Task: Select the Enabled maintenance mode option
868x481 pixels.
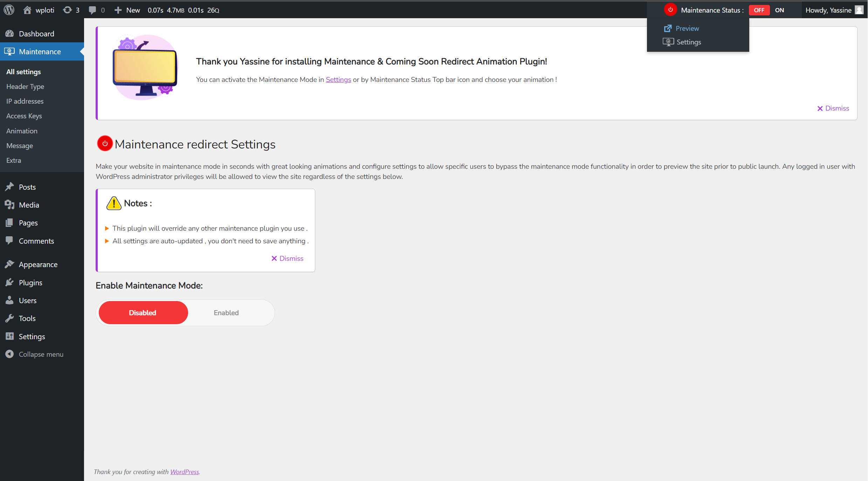Action: point(226,313)
